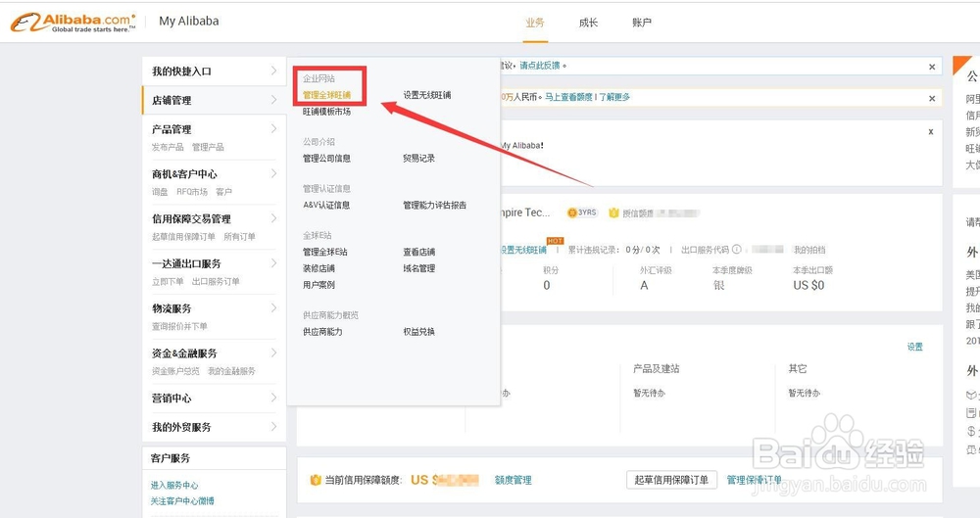The width and height of the screenshot is (980, 518).
Task: Expand 产品管理 chevron arrow
Action: (273, 128)
